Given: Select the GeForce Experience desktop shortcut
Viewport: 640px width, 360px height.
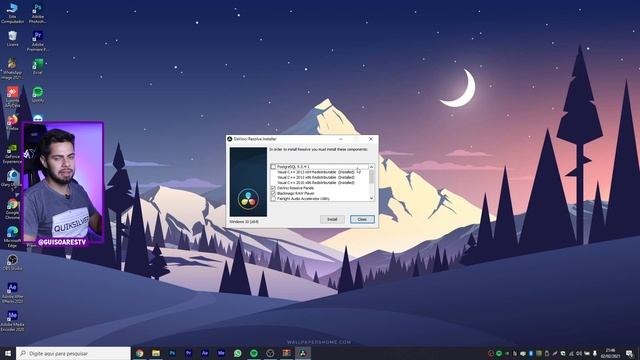Looking at the screenshot, I should click(x=12, y=153).
